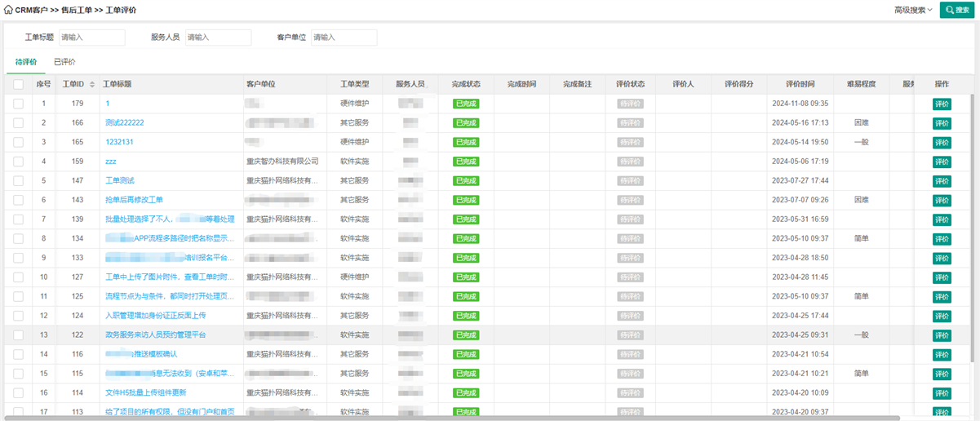Focus the 工单标题 input field
Screen dimensions: 980x421
[x=92, y=38]
